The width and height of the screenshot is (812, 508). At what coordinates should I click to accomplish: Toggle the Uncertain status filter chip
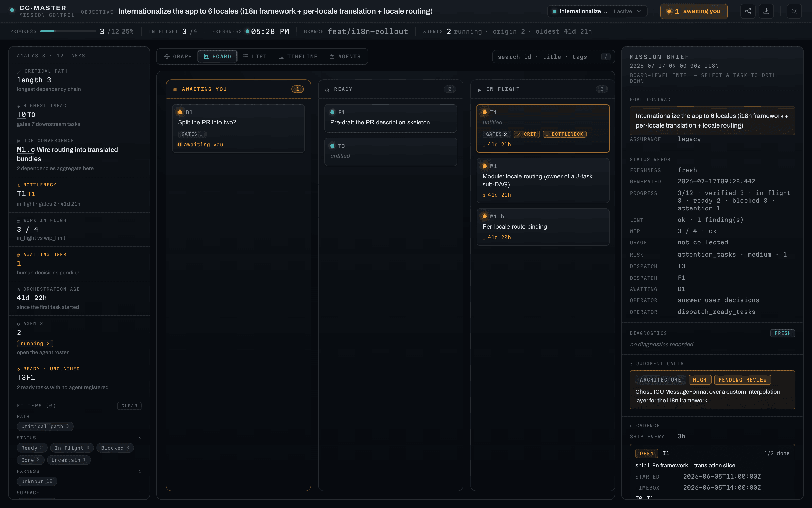[x=69, y=460]
